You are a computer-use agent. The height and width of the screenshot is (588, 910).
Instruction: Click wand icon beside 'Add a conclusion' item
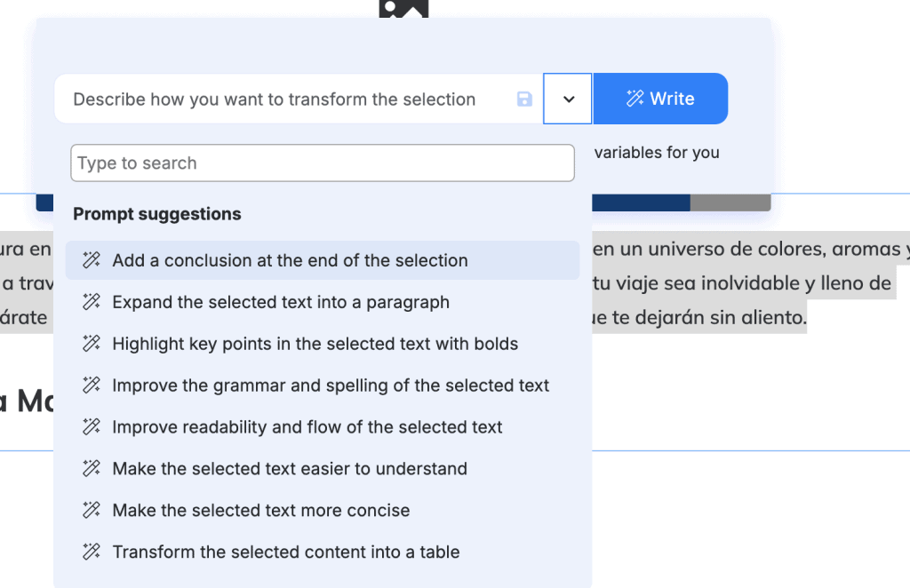coord(92,260)
